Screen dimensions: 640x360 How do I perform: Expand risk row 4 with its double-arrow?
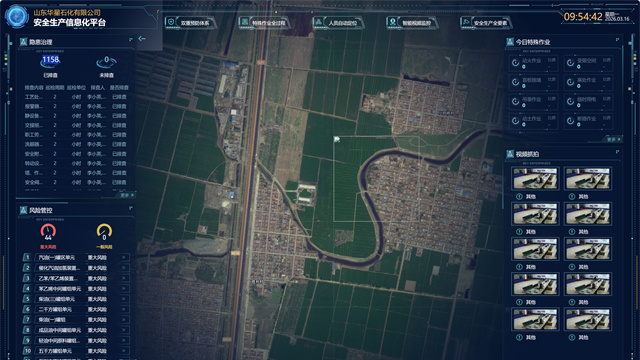coord(124,289)
